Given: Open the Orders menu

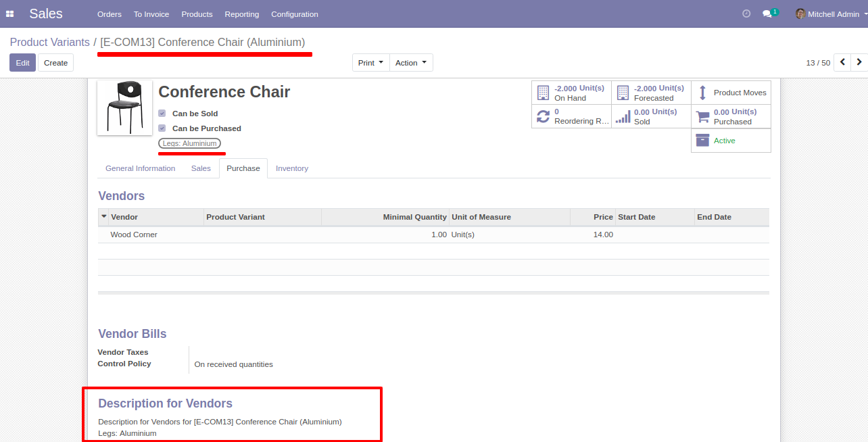Looking at the screenshot, I should point(110,14).
